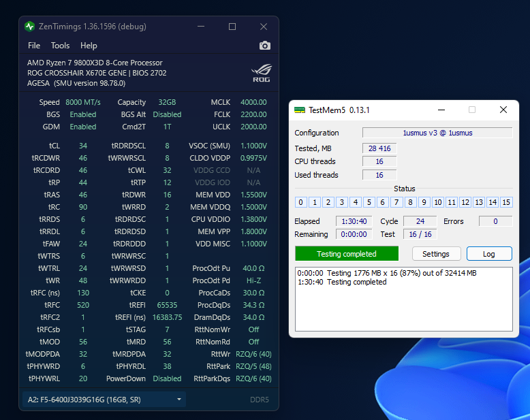Click the ZenTimings camera screenshot icon
This screenshot has width=530, height=420.
pyautogui.click(x=265, y=46)
